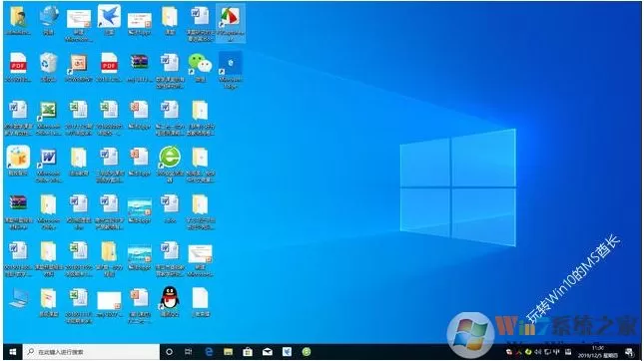Open Task View from the taskbar
Screen dimensions: 644x361
[x=188, y=352]
